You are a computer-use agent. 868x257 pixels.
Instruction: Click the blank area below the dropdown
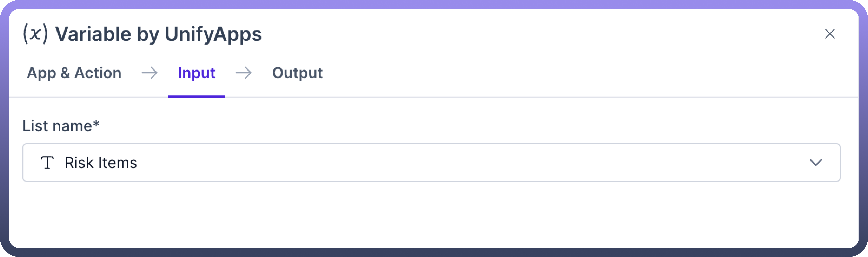point(431,216)
